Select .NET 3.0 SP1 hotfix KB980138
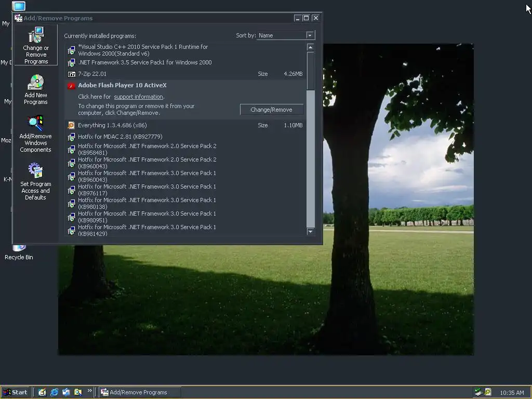This screenshot has width=532, height=399. click(x=185, y=203)
